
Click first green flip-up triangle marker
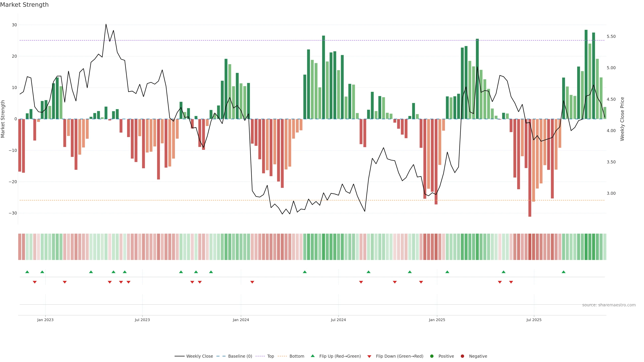27,272
